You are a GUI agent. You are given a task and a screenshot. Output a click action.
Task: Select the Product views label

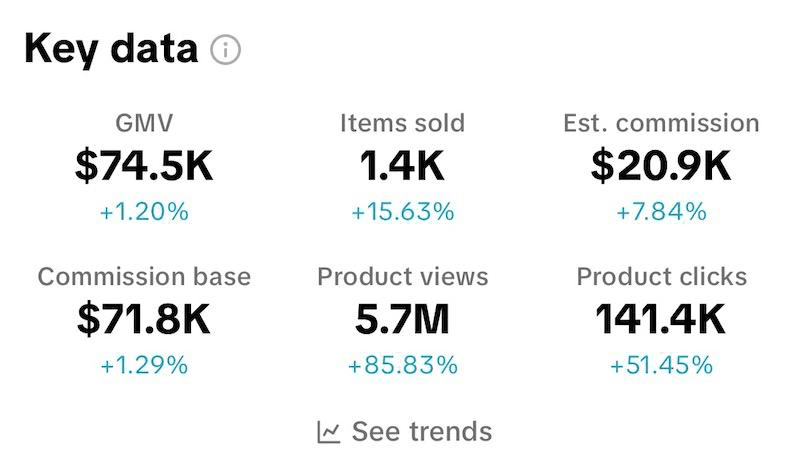(402, 277)
